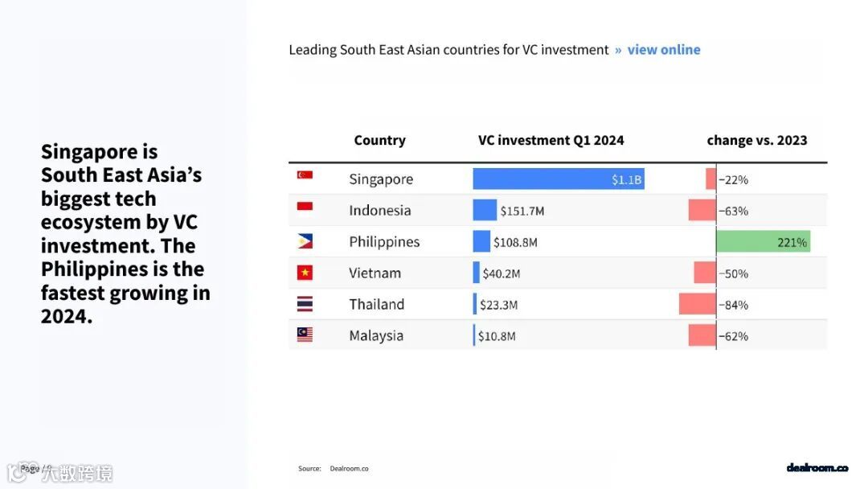Click the Philippines flag icon
868x489 pixels.
tap(305, 241)
